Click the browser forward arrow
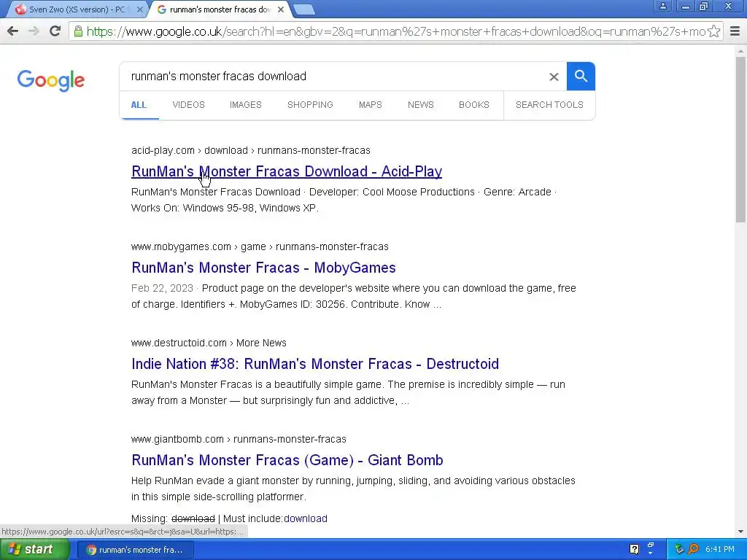 34,31
